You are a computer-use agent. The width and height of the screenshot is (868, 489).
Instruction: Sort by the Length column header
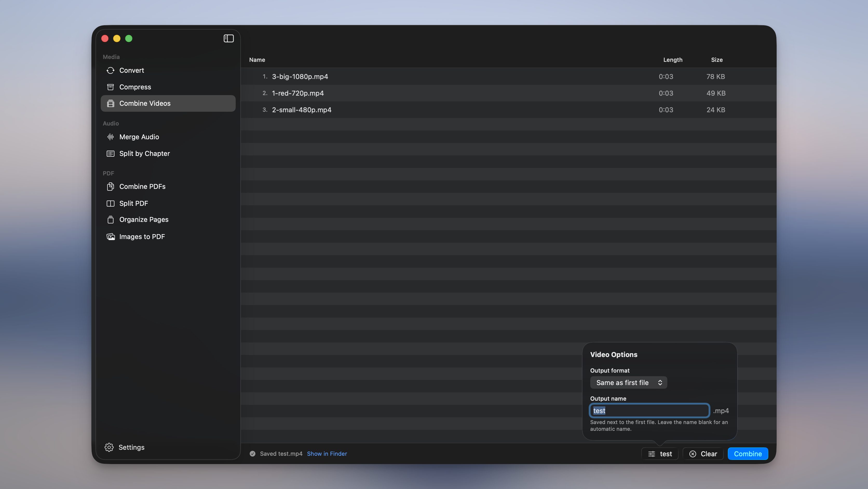(x=673, y=60)
